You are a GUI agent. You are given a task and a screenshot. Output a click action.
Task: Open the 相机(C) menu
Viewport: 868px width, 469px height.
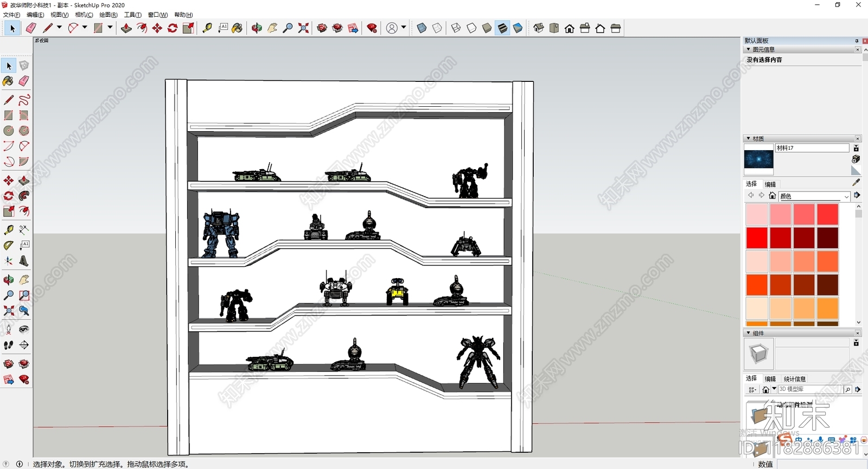point(84,15)
